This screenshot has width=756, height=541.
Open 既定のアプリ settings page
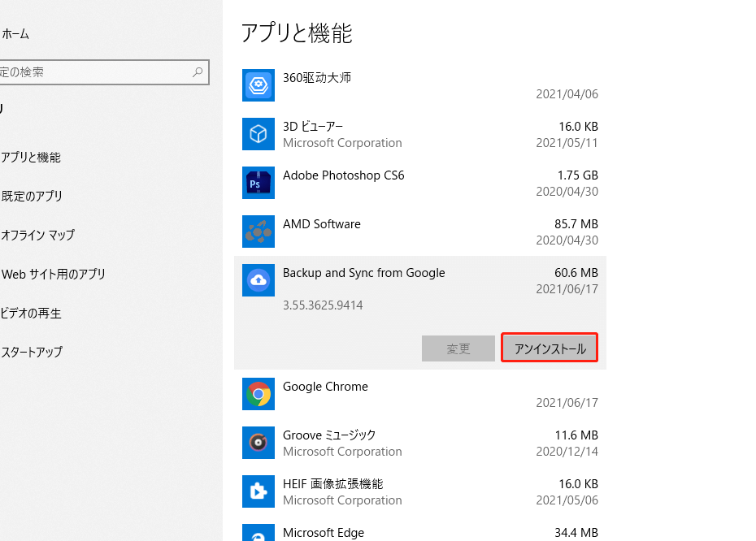click(32, 196)
